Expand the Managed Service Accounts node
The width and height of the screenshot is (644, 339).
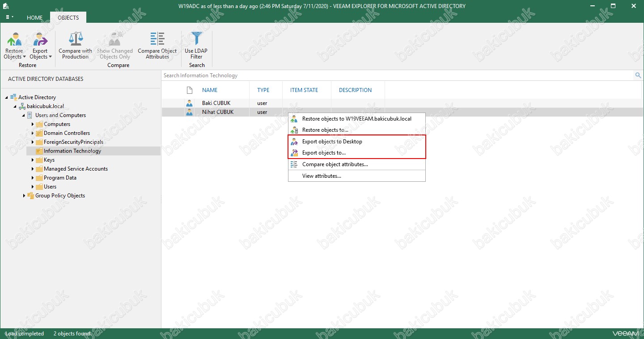click(x=33, y=169)
